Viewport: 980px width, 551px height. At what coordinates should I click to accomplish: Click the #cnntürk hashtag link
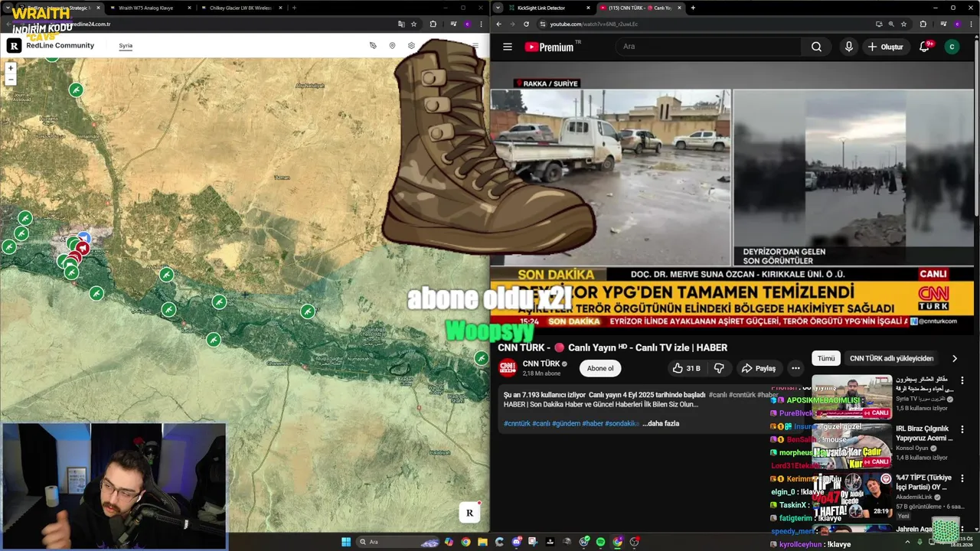coord(518,423)
